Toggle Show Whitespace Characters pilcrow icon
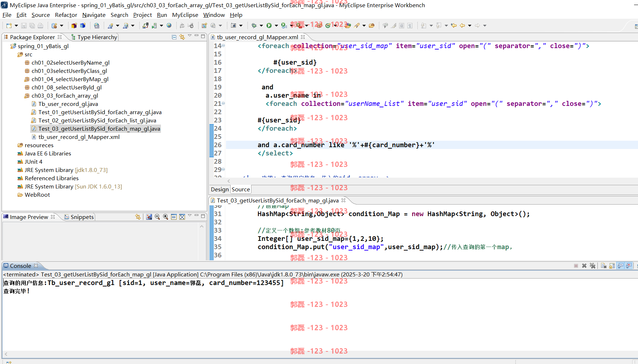This screenshot has width=638, height=364. [x=410, y=25]
